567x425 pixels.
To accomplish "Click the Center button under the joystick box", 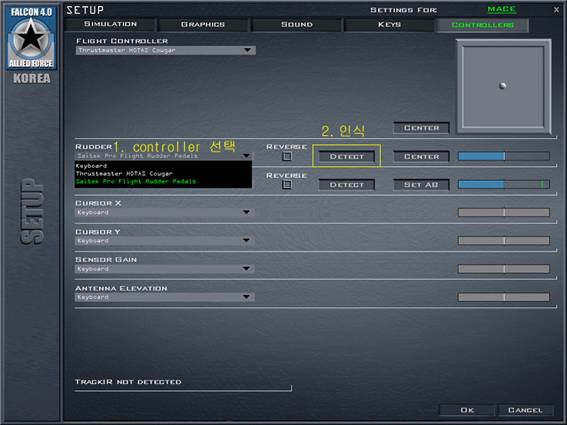I will pos(421,128).
